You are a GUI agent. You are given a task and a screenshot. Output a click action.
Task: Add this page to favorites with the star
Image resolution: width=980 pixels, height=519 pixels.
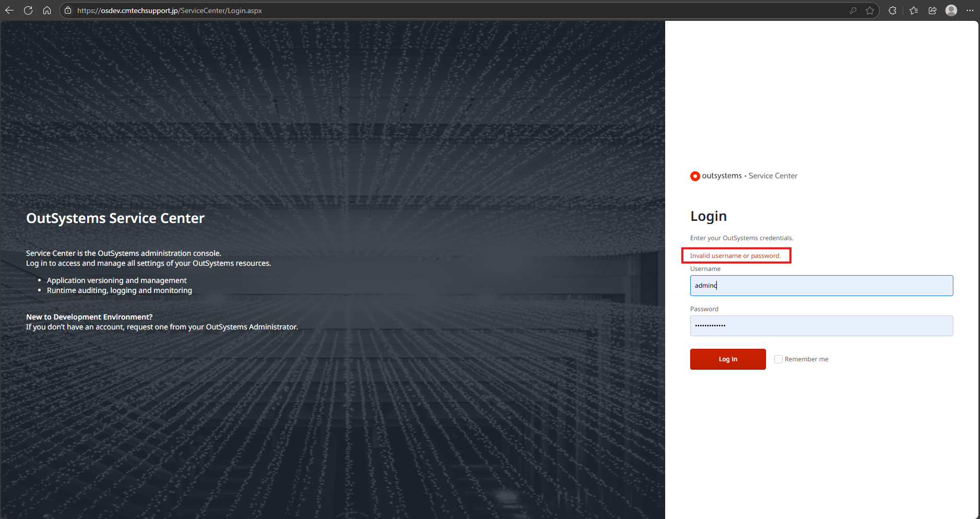click(870, 10)
